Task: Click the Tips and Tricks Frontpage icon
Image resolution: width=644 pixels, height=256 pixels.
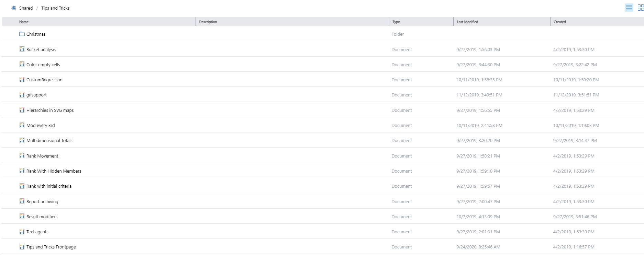Action: point(22,246)
